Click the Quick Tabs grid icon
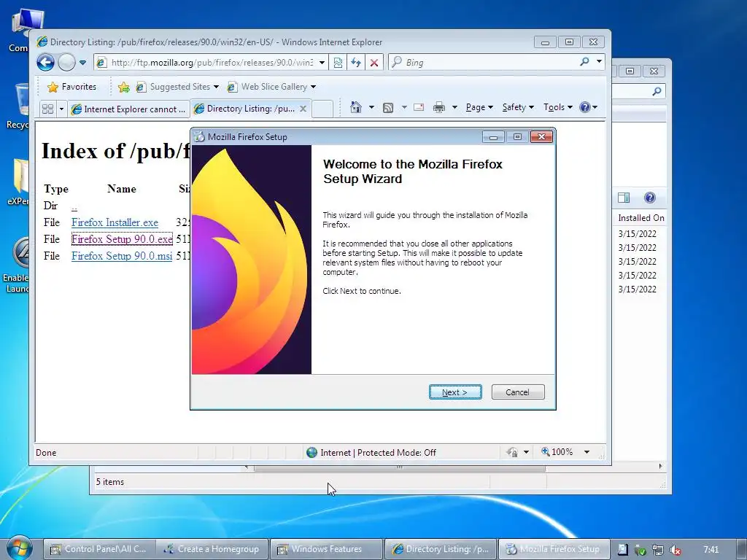The height and width of the screenshot is (560, 747). tap(47, 109)
